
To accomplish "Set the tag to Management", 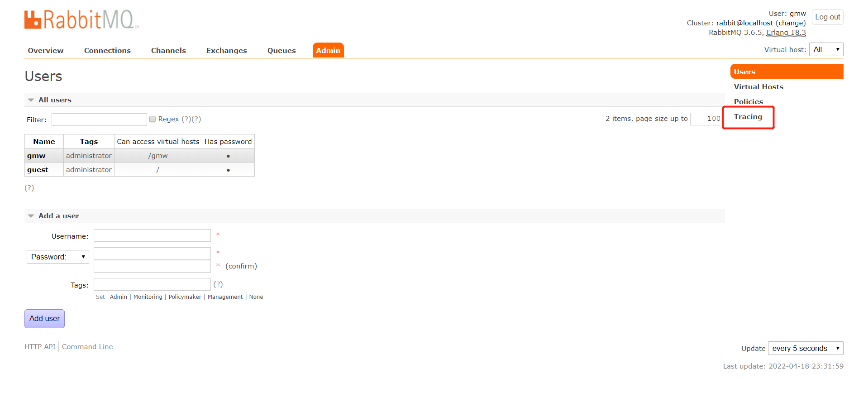I will pyautogui.click(x=225, y=297).
